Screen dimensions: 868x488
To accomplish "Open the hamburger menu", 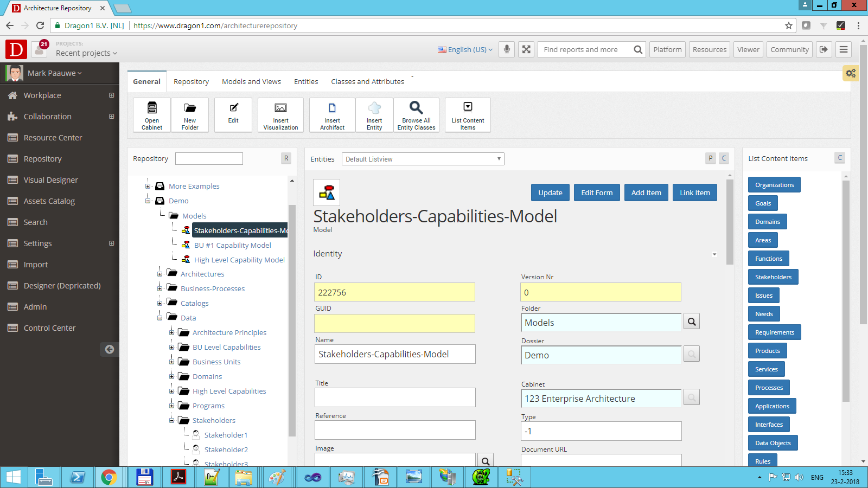I will click(x=844, y=49).
